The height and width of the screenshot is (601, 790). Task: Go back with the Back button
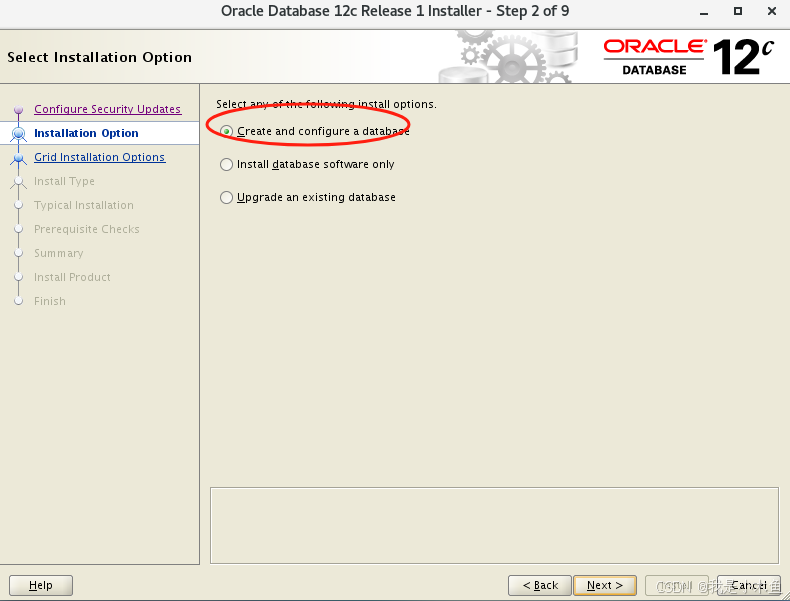[540, 585]
